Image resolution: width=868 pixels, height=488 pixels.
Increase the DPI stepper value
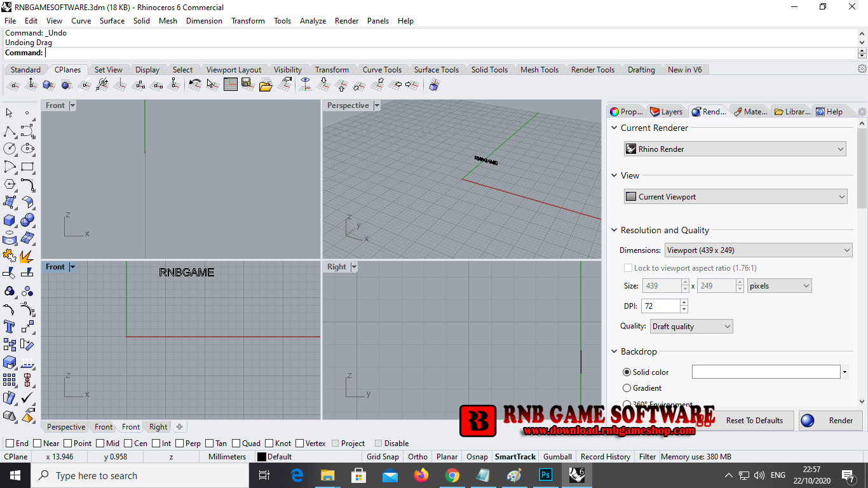pos(684,303)
